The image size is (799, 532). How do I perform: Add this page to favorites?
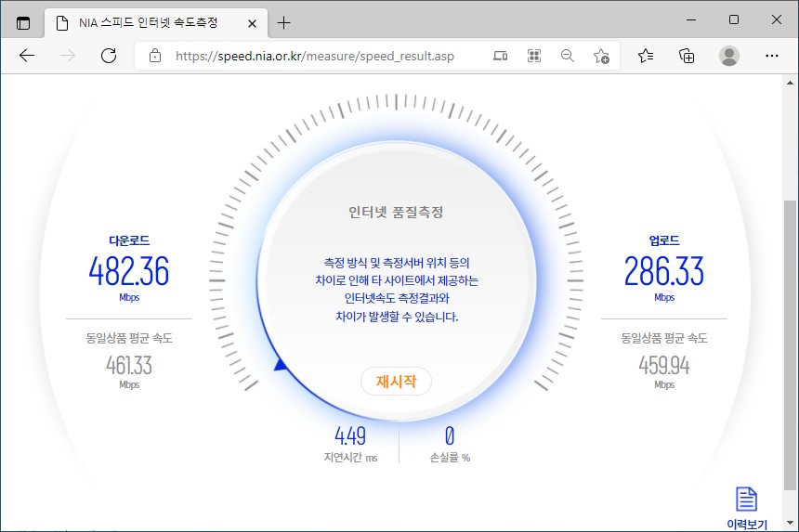pos(601,56)
